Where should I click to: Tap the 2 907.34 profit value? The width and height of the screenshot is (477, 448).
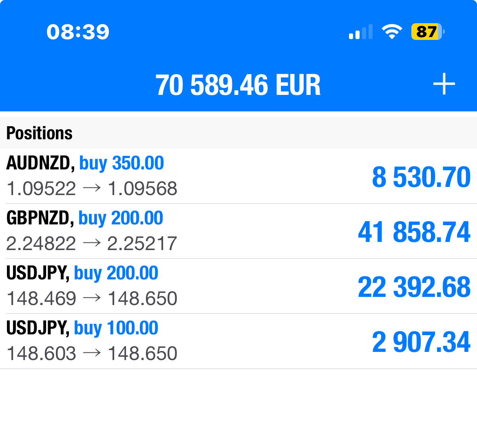pyautogui.click(x=421, y=342)
